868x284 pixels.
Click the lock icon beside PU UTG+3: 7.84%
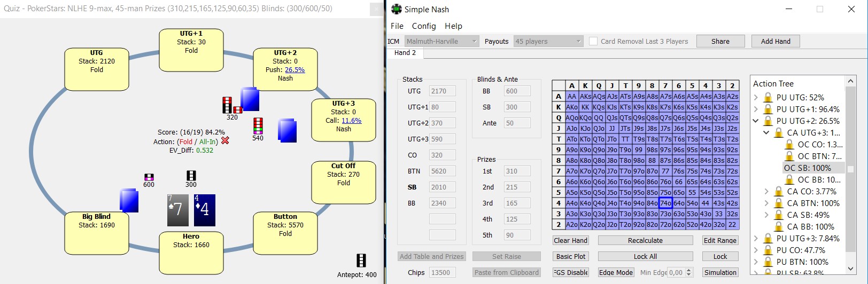[768, 238]
